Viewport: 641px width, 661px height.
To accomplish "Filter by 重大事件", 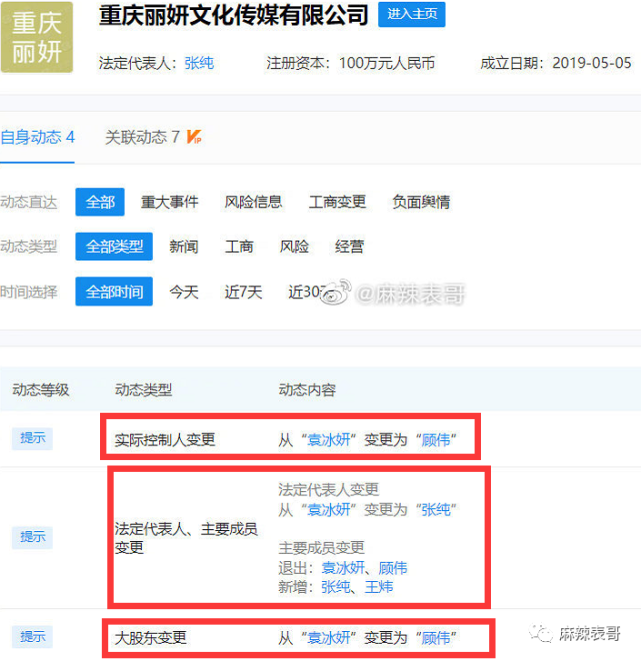I will click(x=169, y=202).
